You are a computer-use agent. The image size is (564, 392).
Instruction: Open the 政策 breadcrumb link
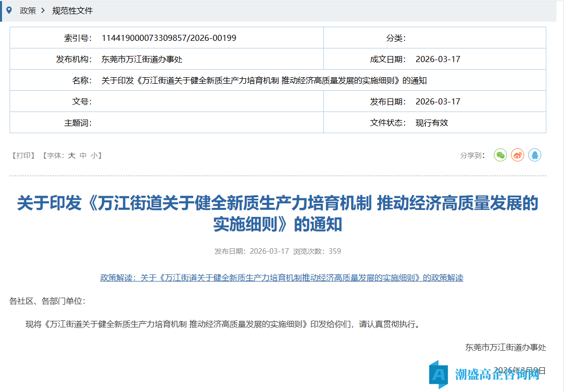point(28,11)
